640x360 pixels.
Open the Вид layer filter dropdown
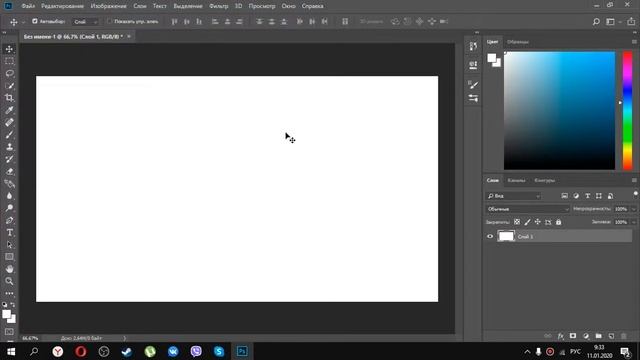(513, 196)
